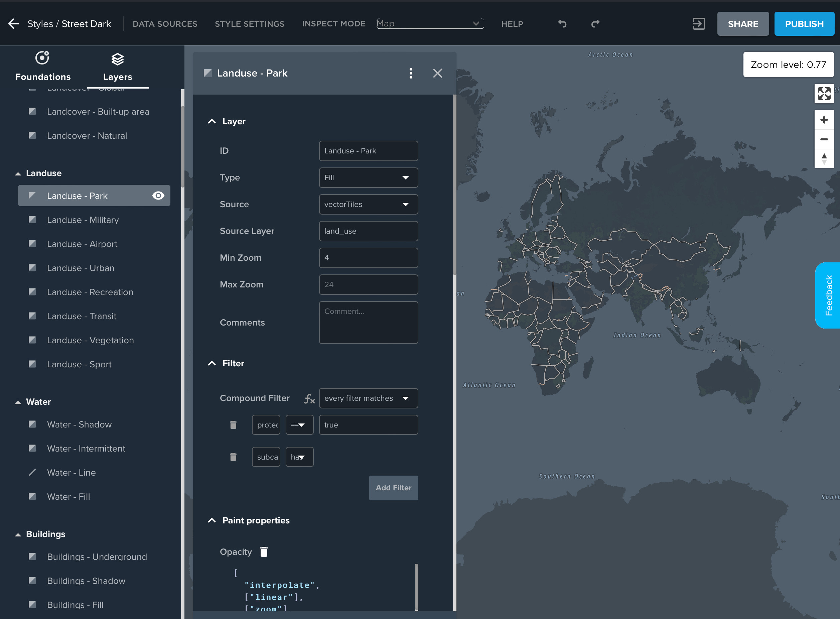This screenshot has width=840, height=619.
Task: Reset map bearing with compass icon
Action: [824, 159]
